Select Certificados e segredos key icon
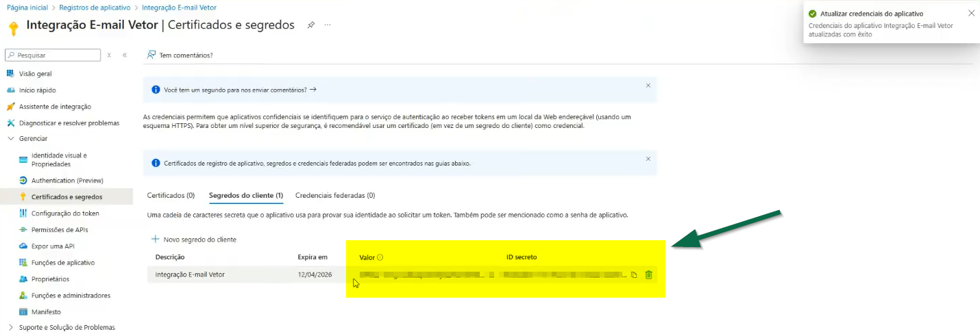This screenshot has width=980, height=336. click(x=23, y=197)
